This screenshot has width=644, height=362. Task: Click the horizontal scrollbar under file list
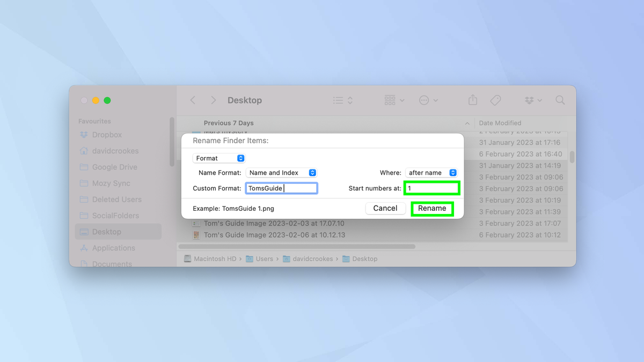pos(297,246)
